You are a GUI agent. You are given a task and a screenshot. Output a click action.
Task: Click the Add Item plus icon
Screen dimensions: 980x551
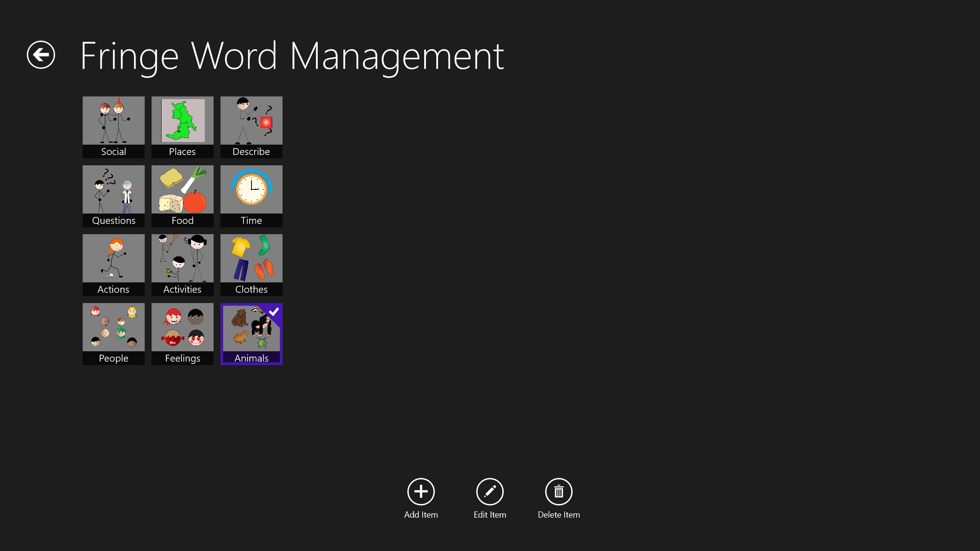(x=421, y=492)
